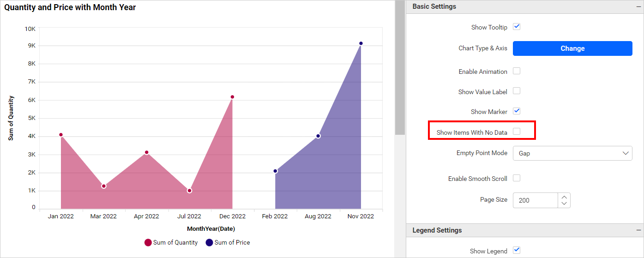The image size is (644, 258).
Task: Enable the Animation checkbox
Action: click(x=517, y=71)
